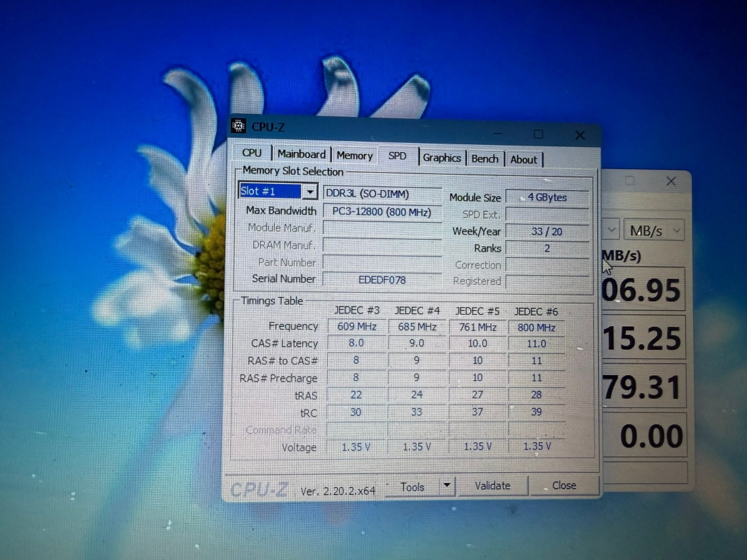Select the SPD tab
Image resolution: width=747 pixels, height=560 pixels.
click(x=397, y=156)
